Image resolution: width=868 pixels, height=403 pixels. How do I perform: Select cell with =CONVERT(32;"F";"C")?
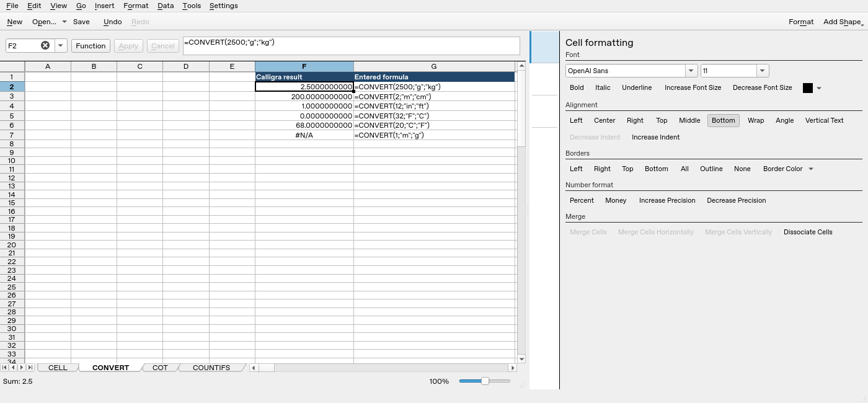[434, 116]
